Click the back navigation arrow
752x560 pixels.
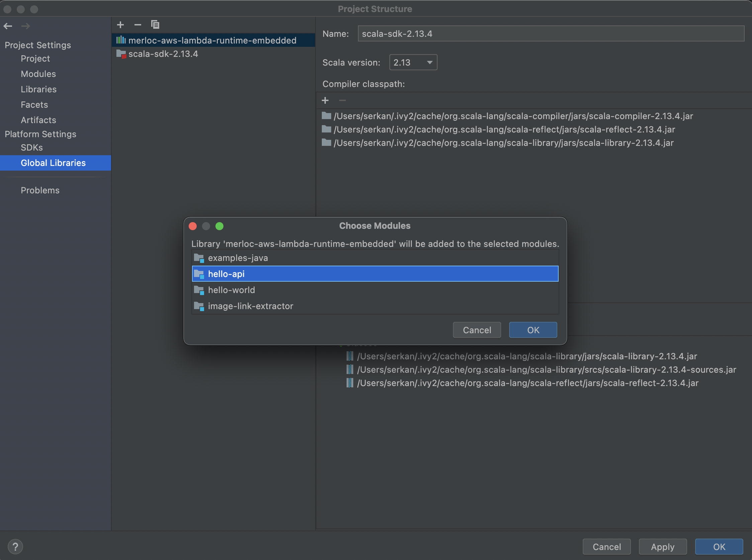[8, 26]
